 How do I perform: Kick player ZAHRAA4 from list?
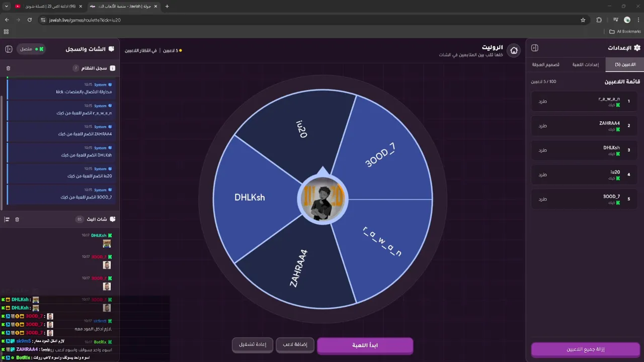tap(542, 126)
